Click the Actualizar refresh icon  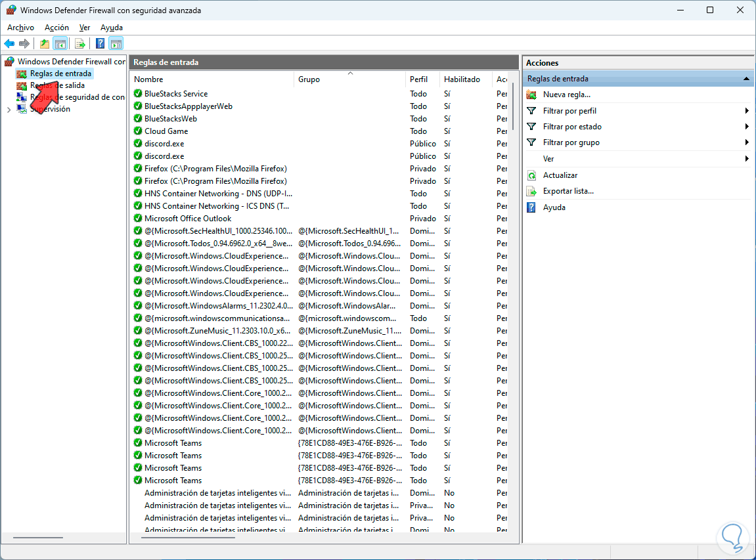[531, 175]
